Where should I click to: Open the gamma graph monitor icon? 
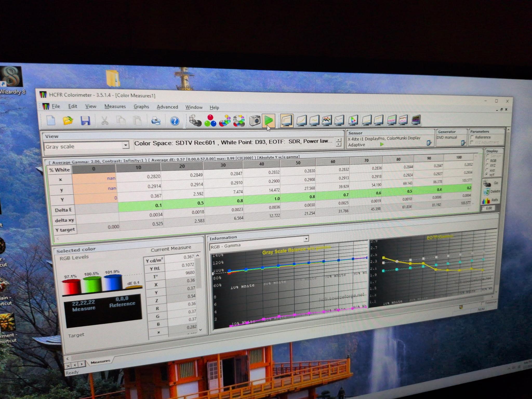[314, 120]
